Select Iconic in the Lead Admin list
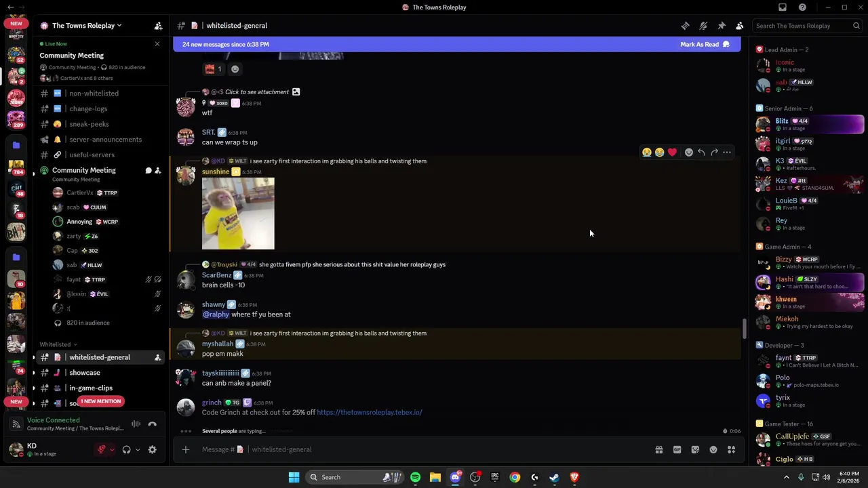 point(810,66)
